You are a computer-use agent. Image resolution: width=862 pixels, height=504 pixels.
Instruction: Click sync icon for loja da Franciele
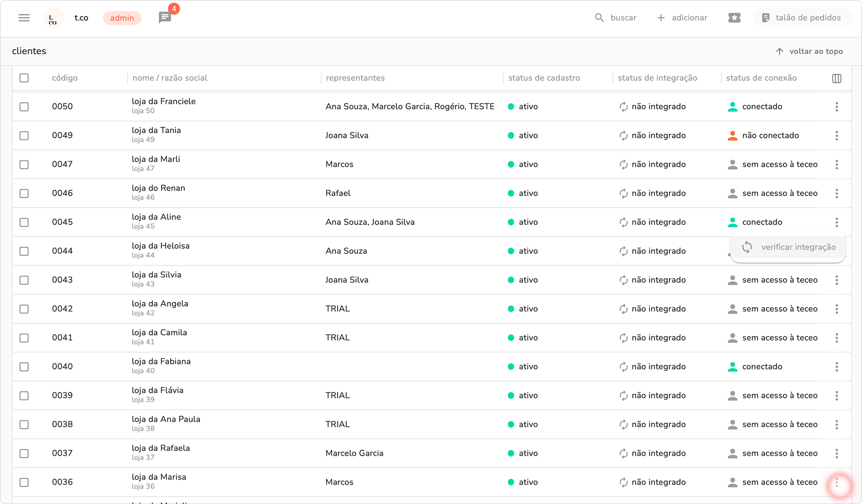click(624, 107)
